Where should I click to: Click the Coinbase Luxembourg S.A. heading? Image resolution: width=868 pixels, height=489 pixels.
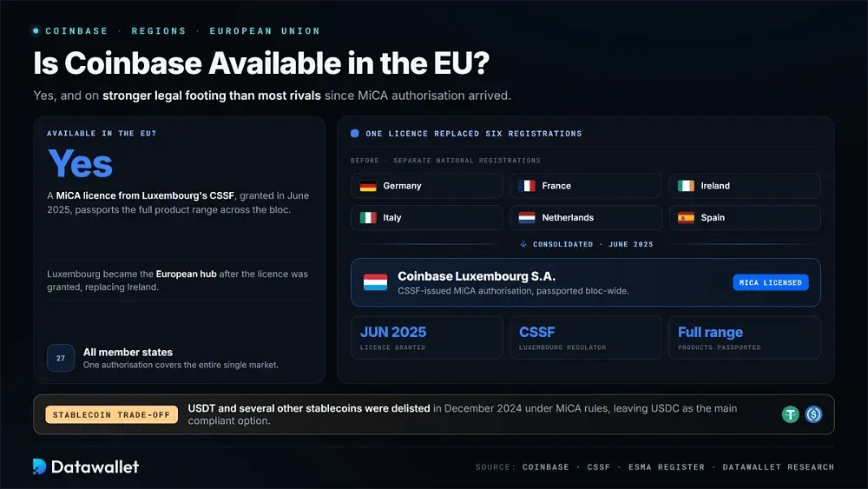pyautogui.click(x=477, y=276)
